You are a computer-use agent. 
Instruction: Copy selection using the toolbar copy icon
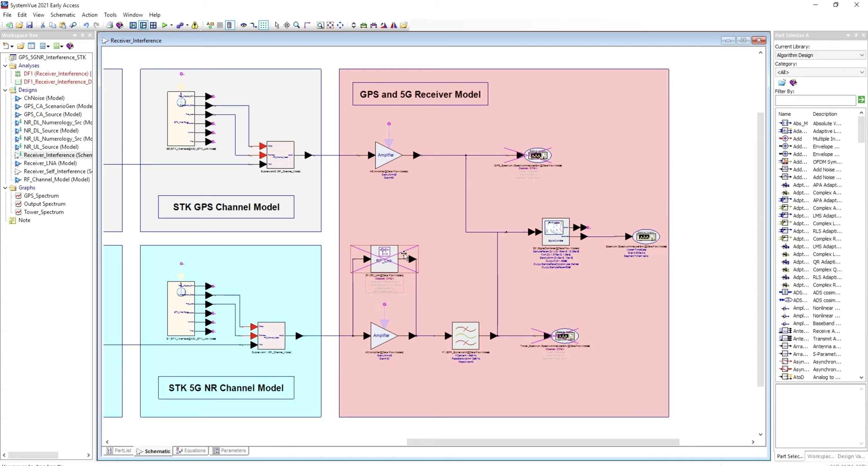click(53, 25)
